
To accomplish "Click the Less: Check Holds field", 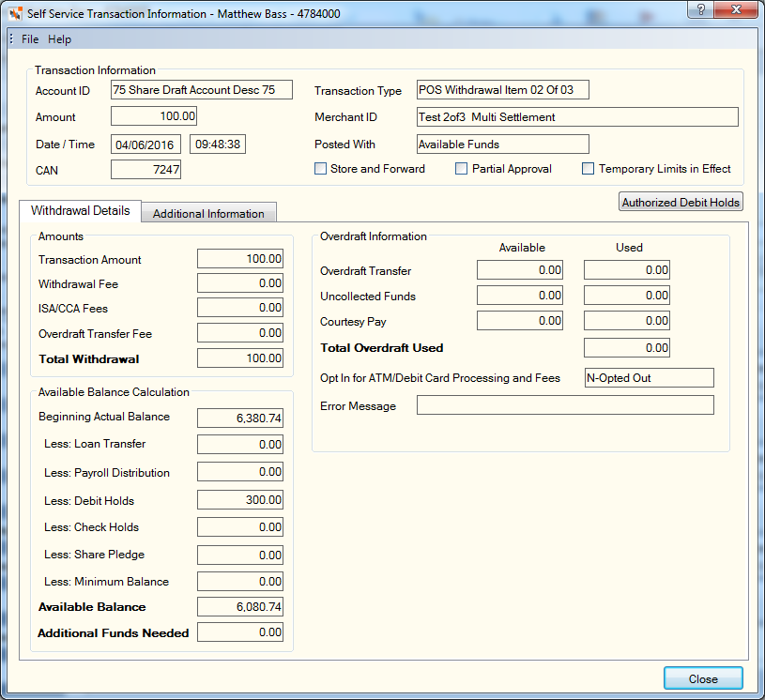I will pyautogui.click(x=240, y=527).
